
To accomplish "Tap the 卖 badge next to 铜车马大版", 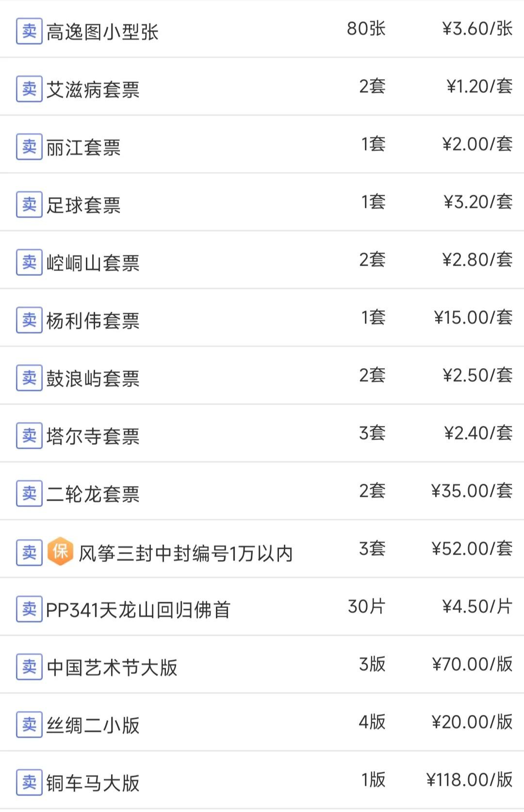I will pos(29,782).
